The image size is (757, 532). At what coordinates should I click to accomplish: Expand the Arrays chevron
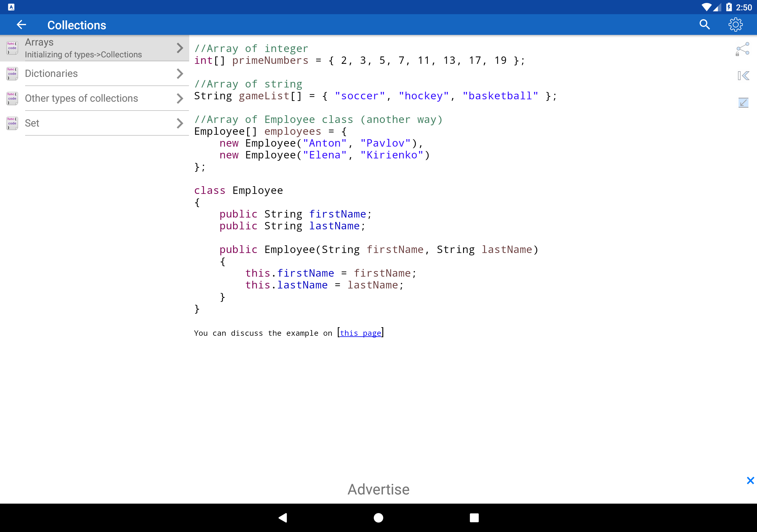(x=180, y=48)
